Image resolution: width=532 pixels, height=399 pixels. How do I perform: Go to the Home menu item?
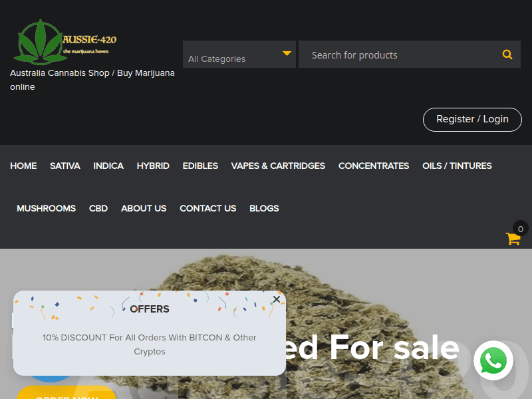23,166
